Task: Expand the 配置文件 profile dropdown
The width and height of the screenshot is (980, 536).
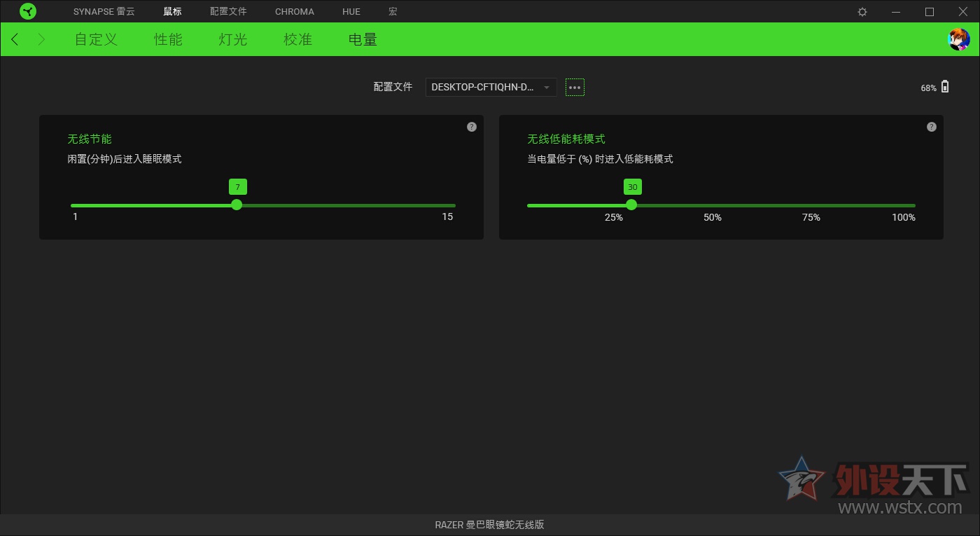Action: click(491, 87)
